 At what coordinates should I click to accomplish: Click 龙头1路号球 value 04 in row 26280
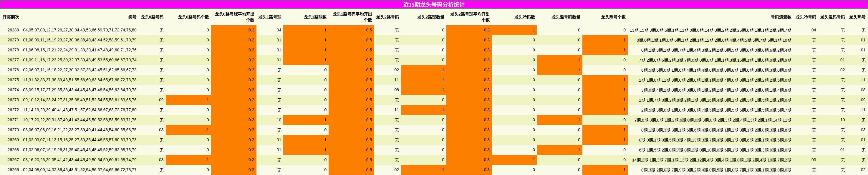279,30
